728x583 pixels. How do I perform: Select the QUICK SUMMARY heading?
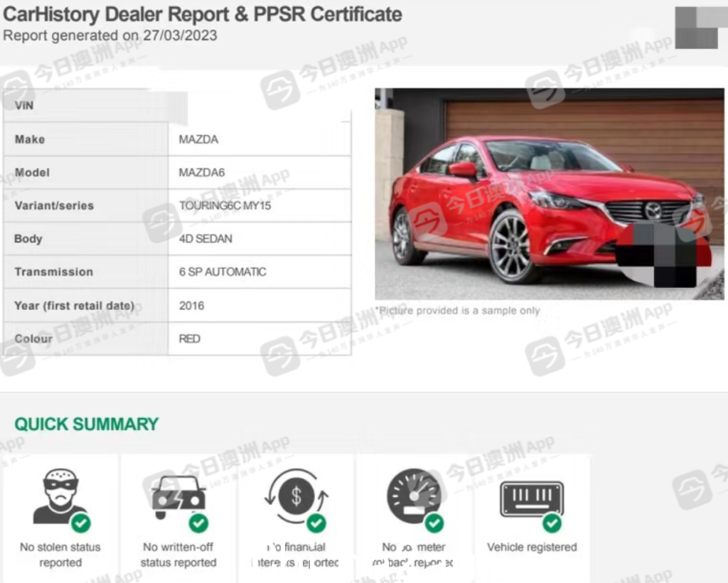click(86, 424)
